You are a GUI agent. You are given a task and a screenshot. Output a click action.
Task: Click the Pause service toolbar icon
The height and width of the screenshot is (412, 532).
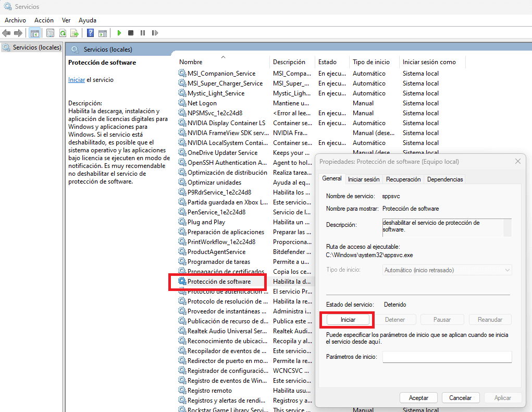point(143,32)
